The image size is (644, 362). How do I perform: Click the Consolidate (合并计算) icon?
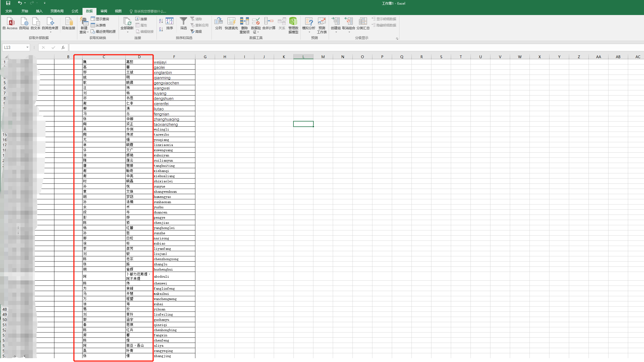269,22
